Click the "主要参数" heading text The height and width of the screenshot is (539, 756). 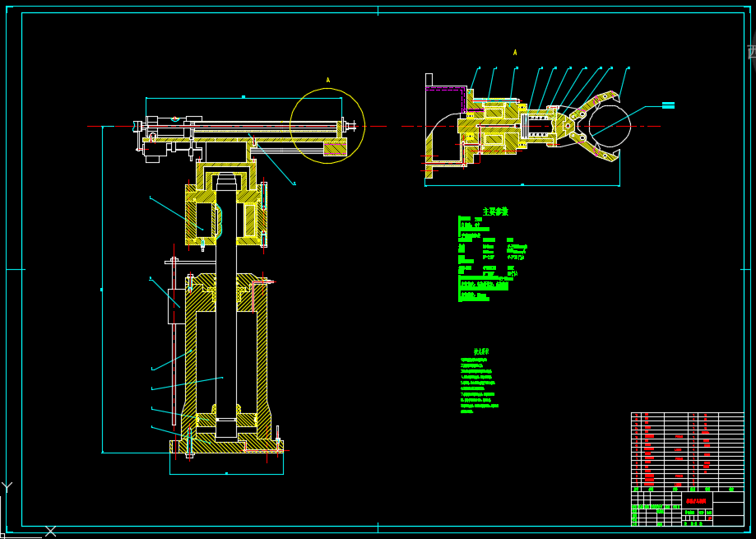pyautogui.click(x=495, y=211)
